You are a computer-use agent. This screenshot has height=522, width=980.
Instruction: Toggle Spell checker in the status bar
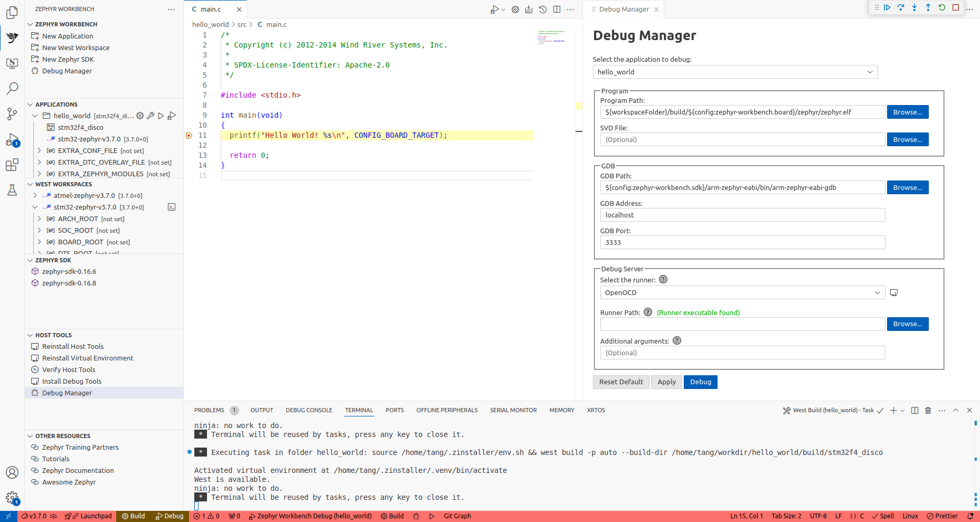tap(883, 516)
